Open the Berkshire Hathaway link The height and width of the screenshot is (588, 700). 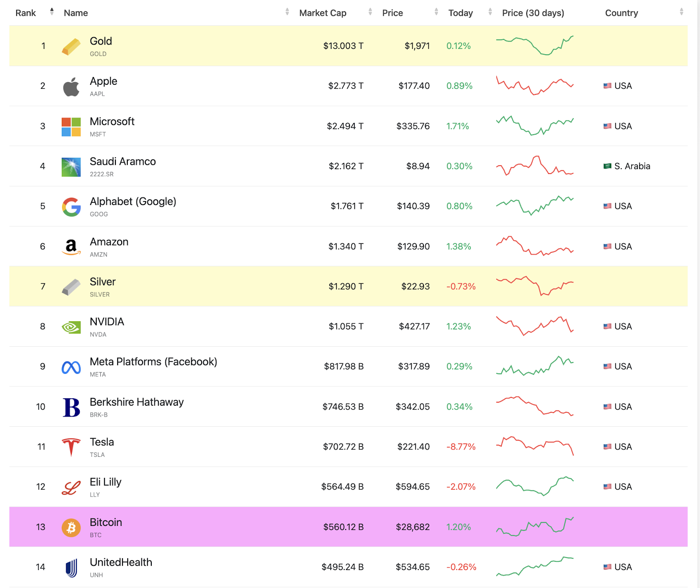point(136,402)
